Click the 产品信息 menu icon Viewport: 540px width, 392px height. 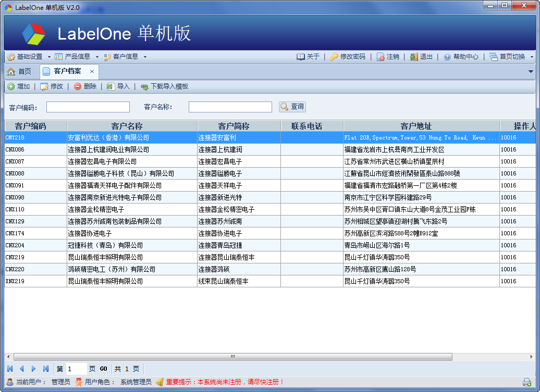(x=59, y=57)
